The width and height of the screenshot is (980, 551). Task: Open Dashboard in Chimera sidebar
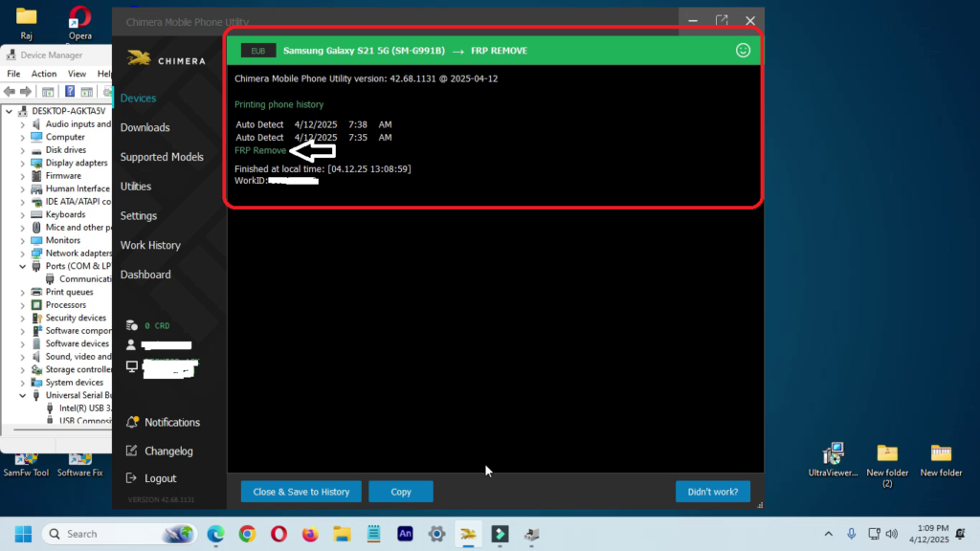145,275
